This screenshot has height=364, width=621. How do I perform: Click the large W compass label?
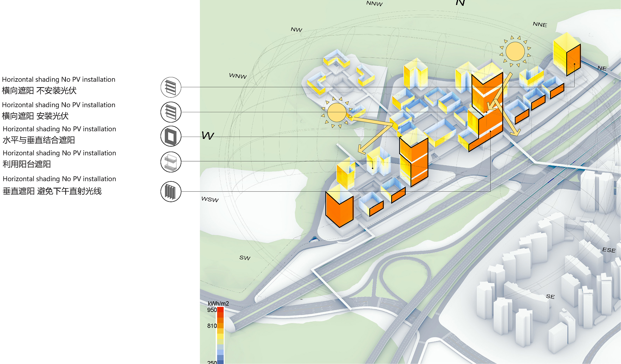[208, 136]
